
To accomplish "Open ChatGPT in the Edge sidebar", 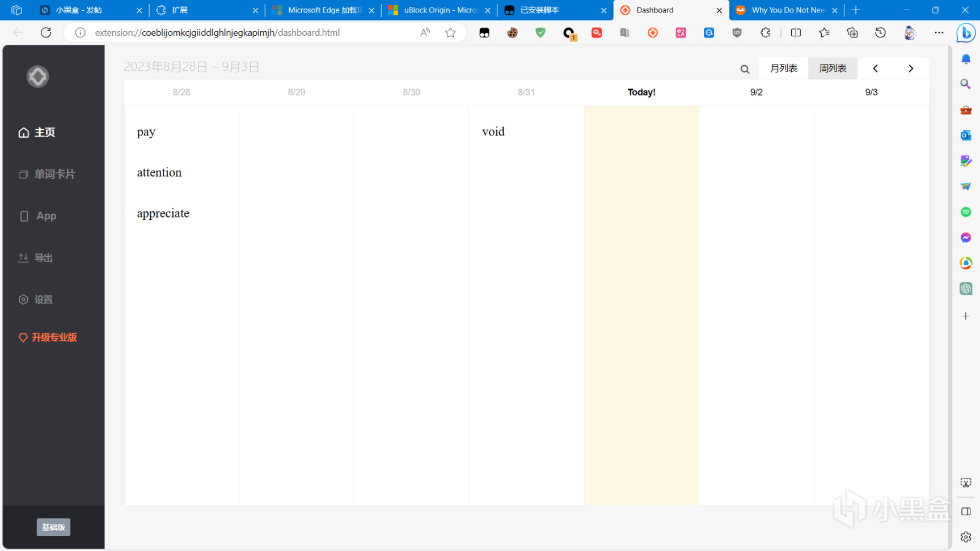I will point(966,289).
